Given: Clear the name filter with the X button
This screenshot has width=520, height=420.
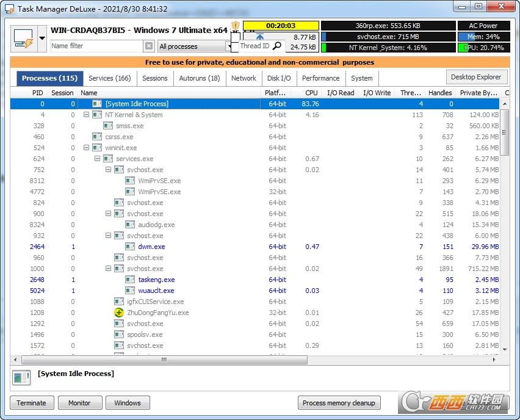Looking at the screenshot, I should (x=149, y=46).
